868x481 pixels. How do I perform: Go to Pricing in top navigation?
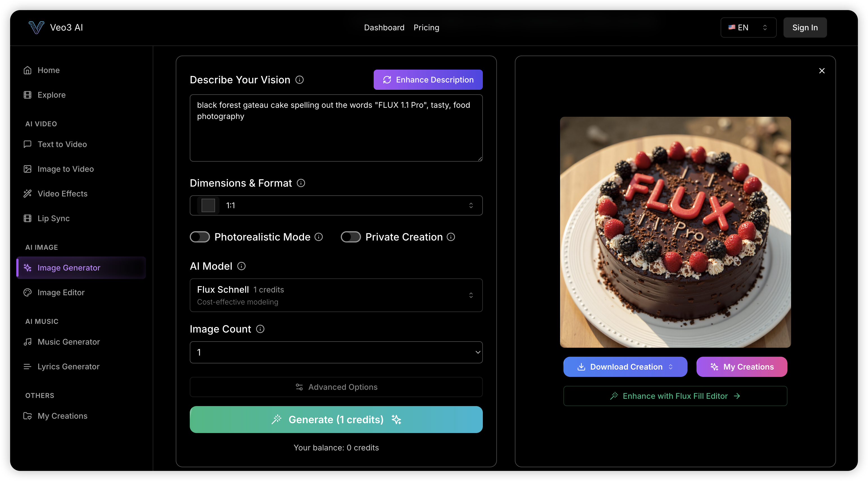(426, 28)
